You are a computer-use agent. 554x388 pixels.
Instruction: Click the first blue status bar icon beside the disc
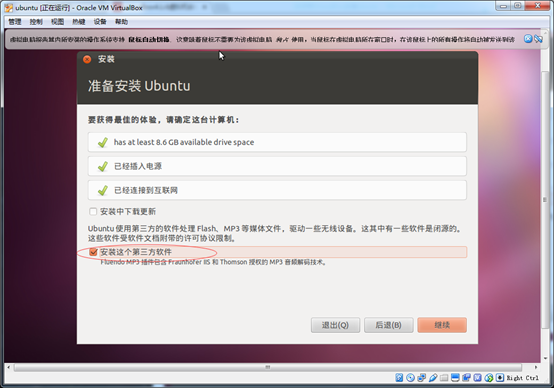point(399,378)
